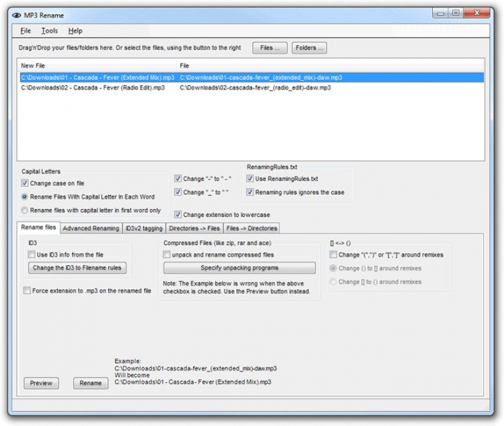Click the New File column header
The image size is (504, 426).
[96, 66]
